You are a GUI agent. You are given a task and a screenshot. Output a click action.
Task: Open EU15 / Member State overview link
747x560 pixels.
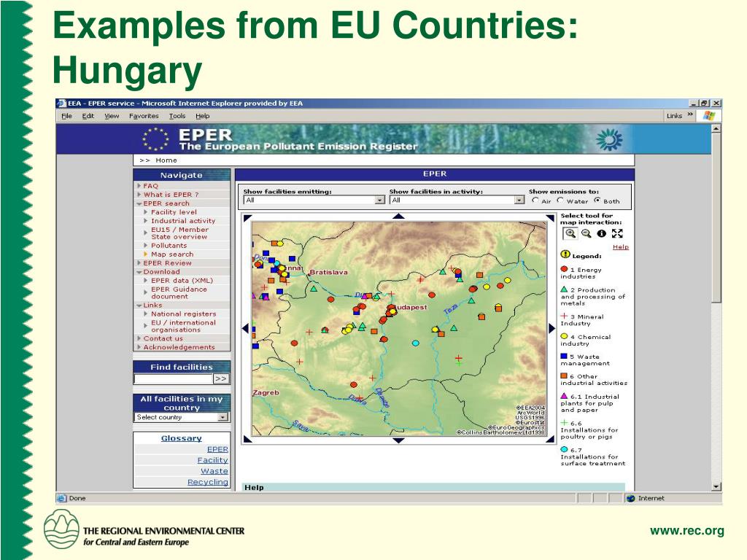179,233
